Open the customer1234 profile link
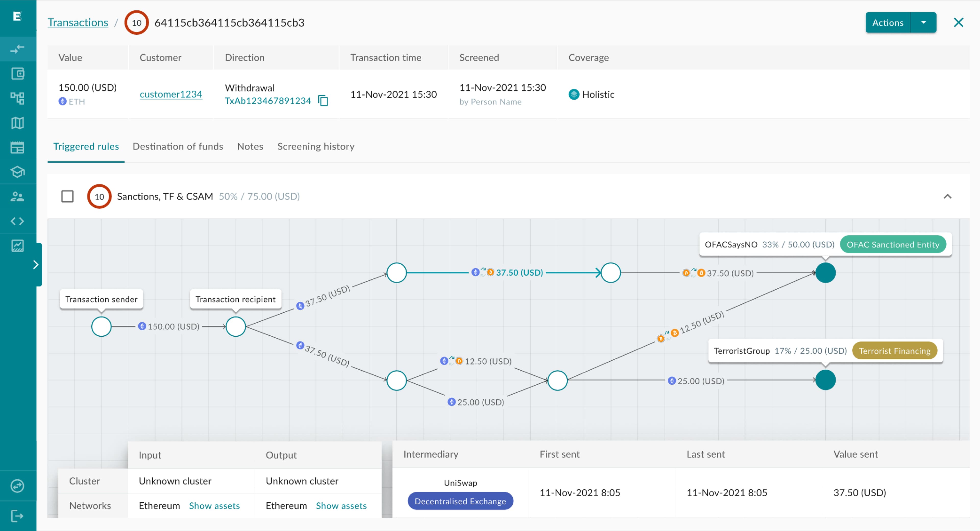The image size is (980, 531). 171,94
